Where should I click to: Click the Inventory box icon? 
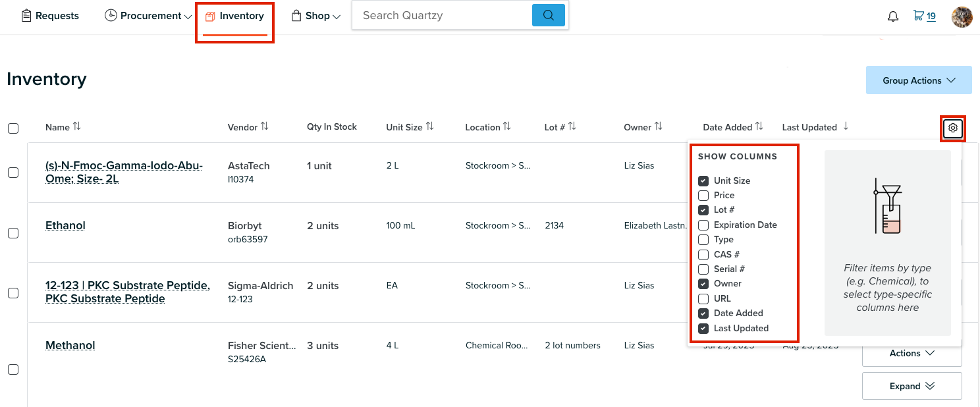coord(210,16)
